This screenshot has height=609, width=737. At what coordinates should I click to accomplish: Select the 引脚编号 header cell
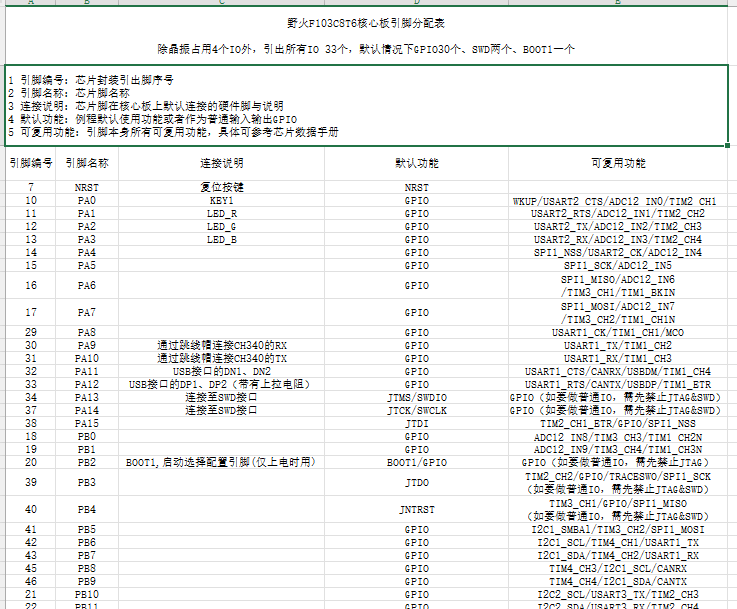(31, 163)
